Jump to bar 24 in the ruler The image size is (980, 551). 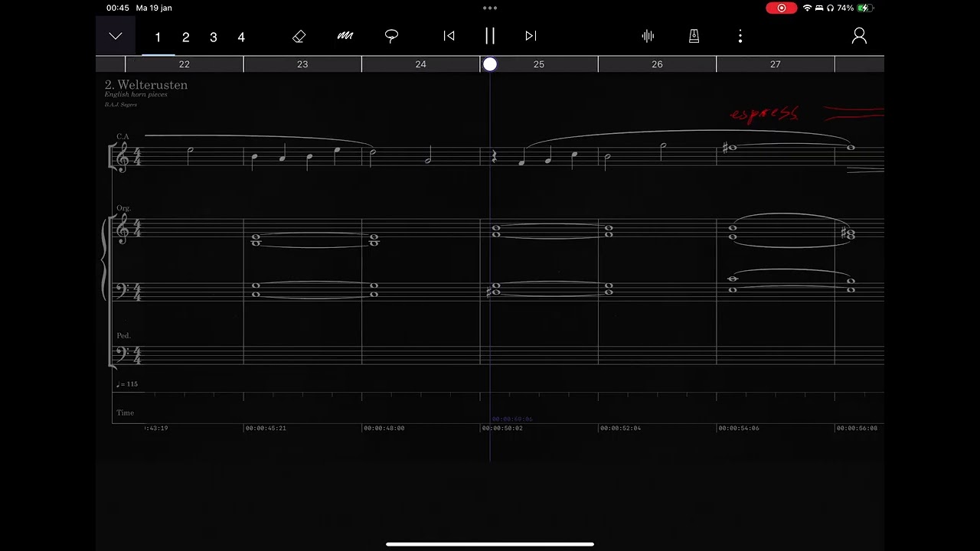click(420, 64)
